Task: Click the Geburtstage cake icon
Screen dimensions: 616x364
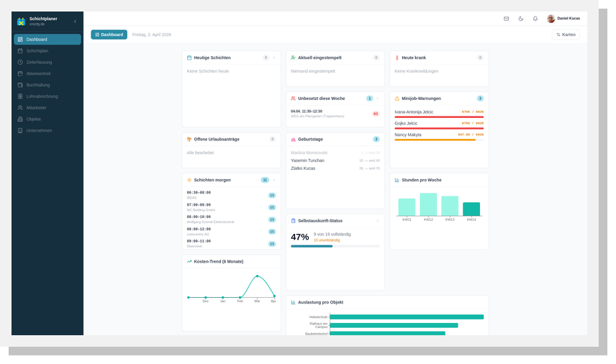Action: [x=293, y=140]
